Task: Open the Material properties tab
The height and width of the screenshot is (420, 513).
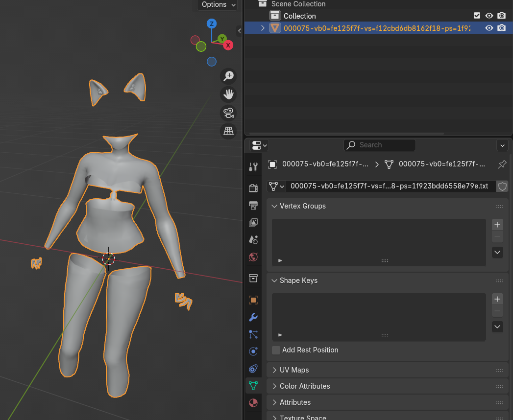Action: coord(253,403)
